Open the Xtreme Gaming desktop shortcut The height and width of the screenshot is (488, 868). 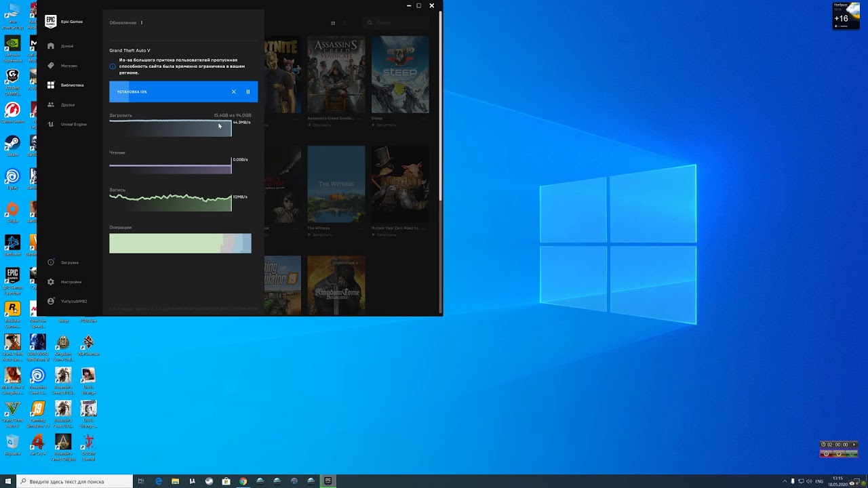(x=12, y=80)
